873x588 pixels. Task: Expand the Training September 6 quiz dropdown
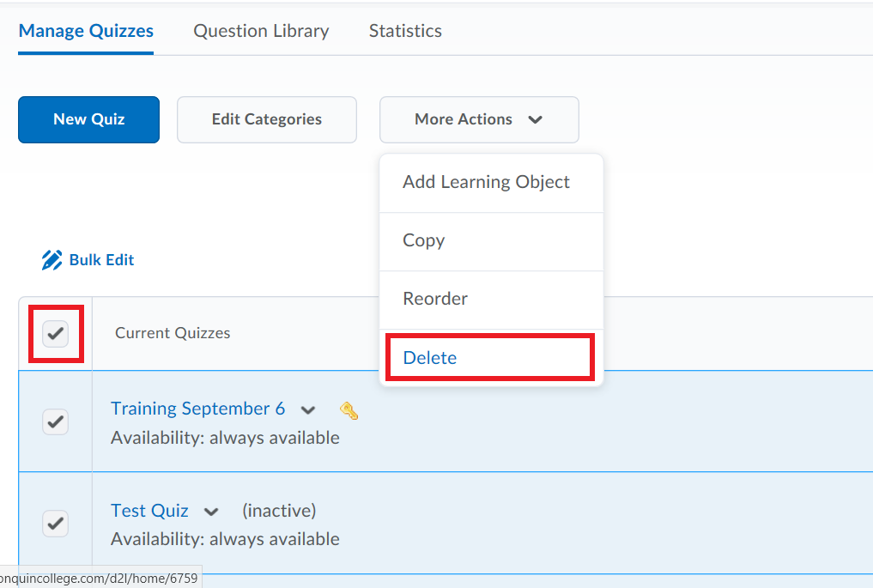(x=308, y=410)
